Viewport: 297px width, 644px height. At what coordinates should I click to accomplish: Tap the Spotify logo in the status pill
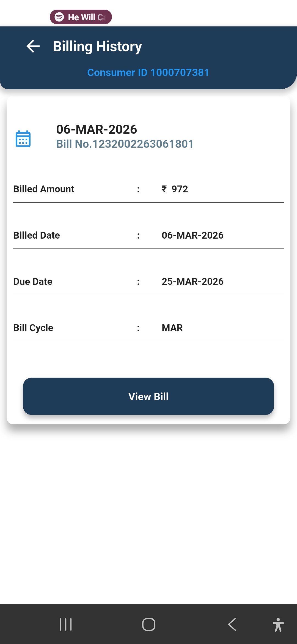coord(59,17)
